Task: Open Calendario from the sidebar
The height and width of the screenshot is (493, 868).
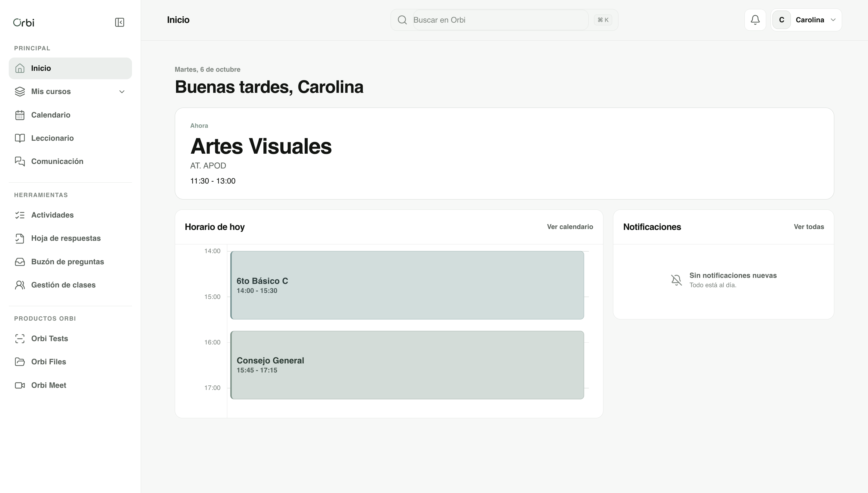Action: [x=70, y=115]
